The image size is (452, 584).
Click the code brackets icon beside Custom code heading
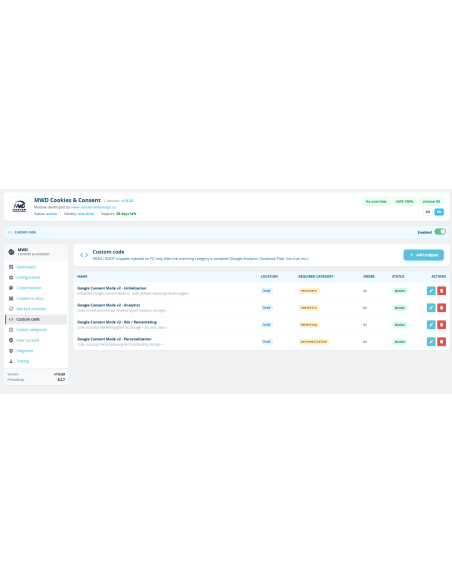[x=84, y=255]
